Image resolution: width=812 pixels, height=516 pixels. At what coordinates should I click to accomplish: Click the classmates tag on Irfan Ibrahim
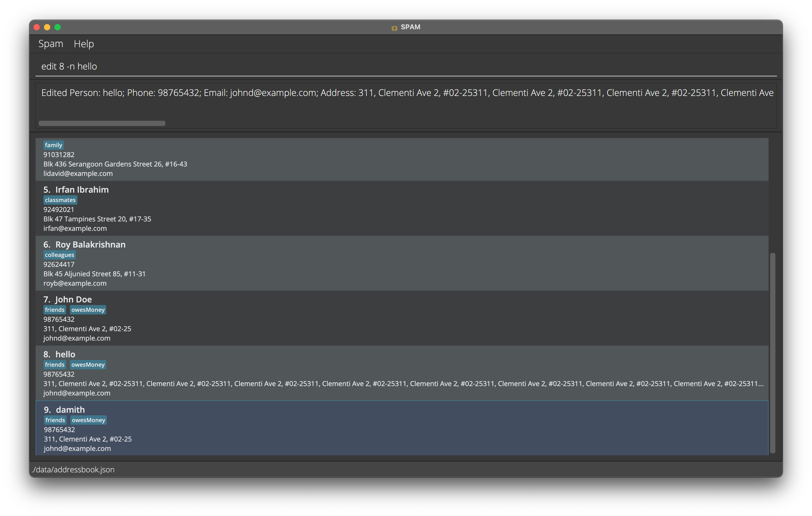click(60, 200)
